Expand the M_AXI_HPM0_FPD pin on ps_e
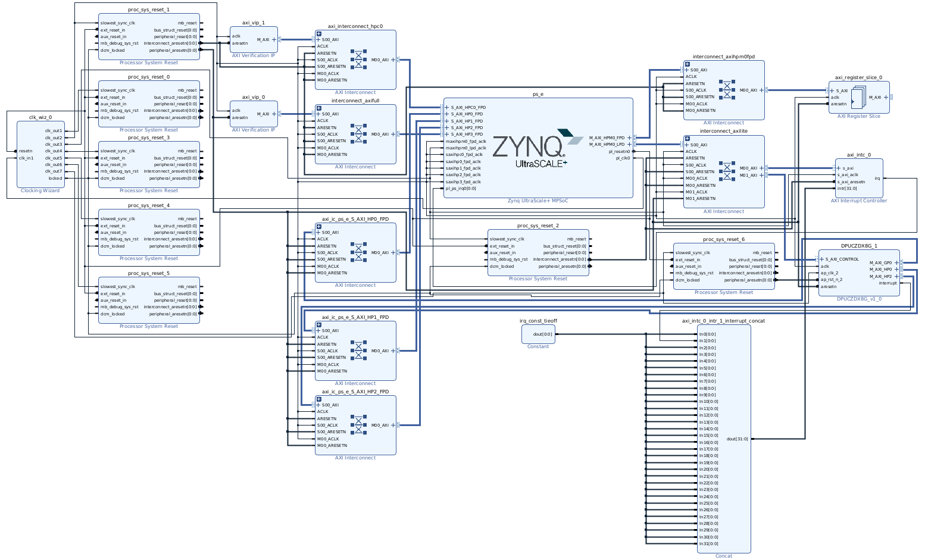Viewport: 928px width, 560px height. tap(630, 136)
